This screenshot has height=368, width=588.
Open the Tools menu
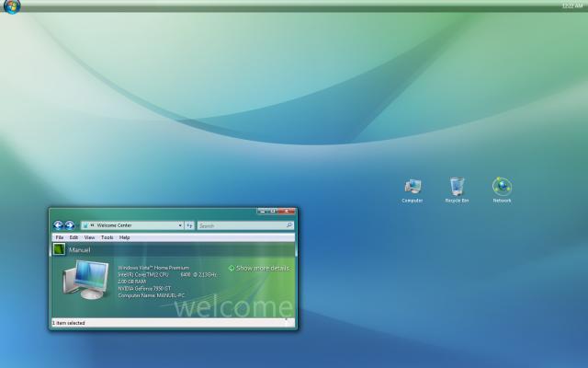107,237
